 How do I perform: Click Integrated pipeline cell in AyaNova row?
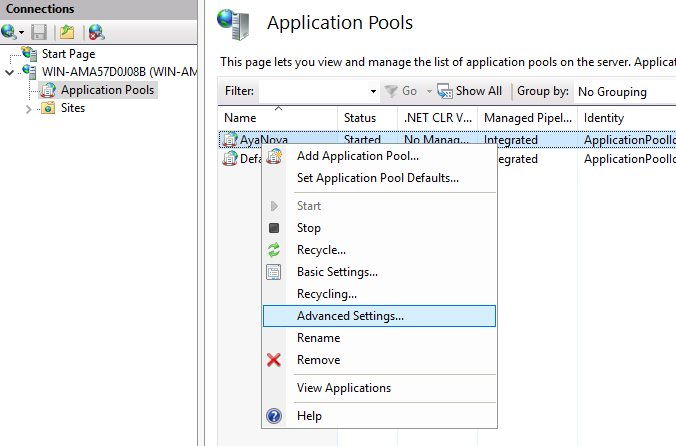pos(511,140)
